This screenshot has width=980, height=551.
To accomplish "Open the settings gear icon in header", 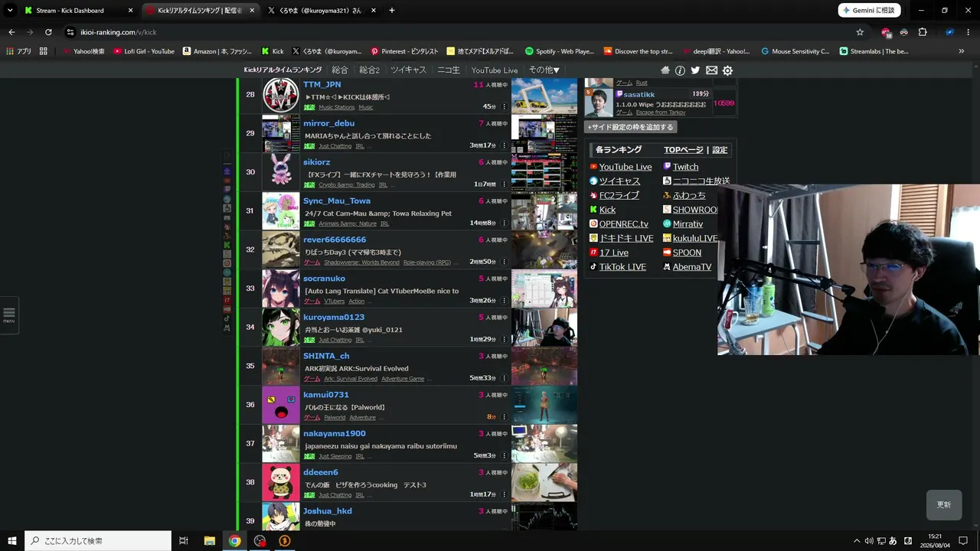I will pos(727,70).
